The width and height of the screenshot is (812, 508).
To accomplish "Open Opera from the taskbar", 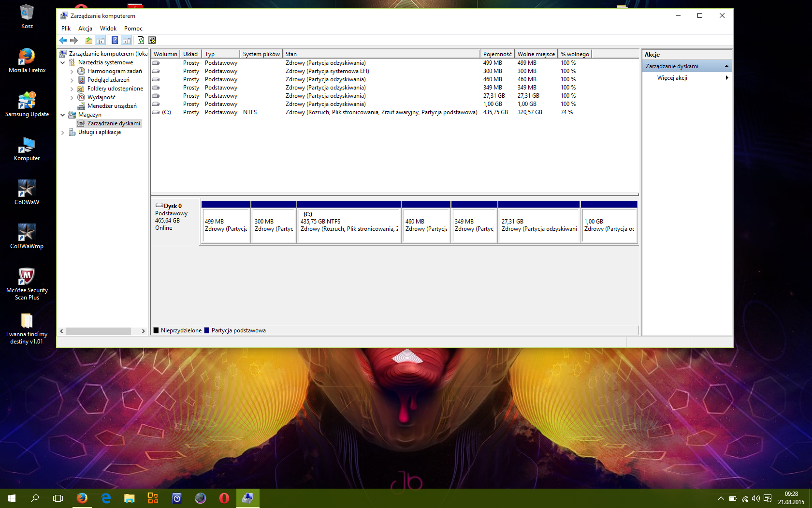I will (224, 498).
